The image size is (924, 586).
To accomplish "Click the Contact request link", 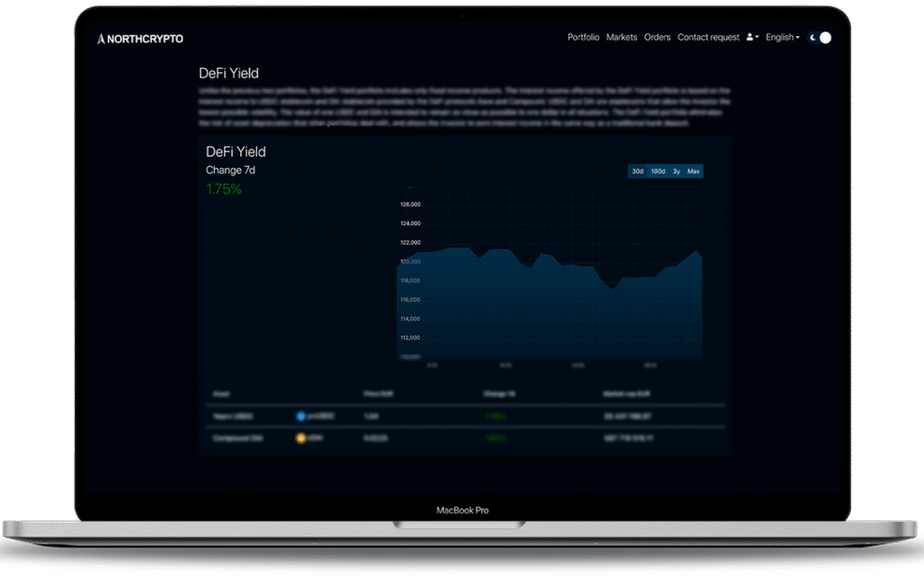I will (708, 38).
